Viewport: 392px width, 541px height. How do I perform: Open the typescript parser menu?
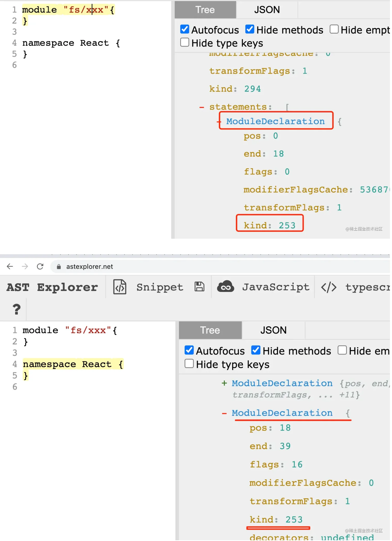(367, 287)
